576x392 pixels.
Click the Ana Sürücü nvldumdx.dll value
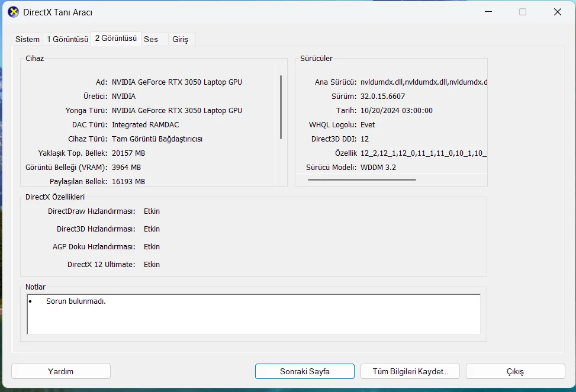click(x=424, y=82)
